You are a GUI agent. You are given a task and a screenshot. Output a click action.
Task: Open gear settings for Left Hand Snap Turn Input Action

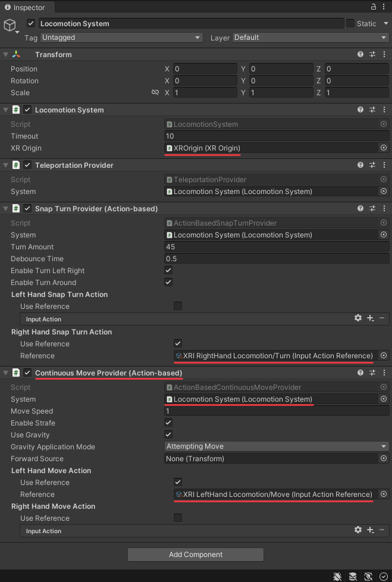point(358,318)
